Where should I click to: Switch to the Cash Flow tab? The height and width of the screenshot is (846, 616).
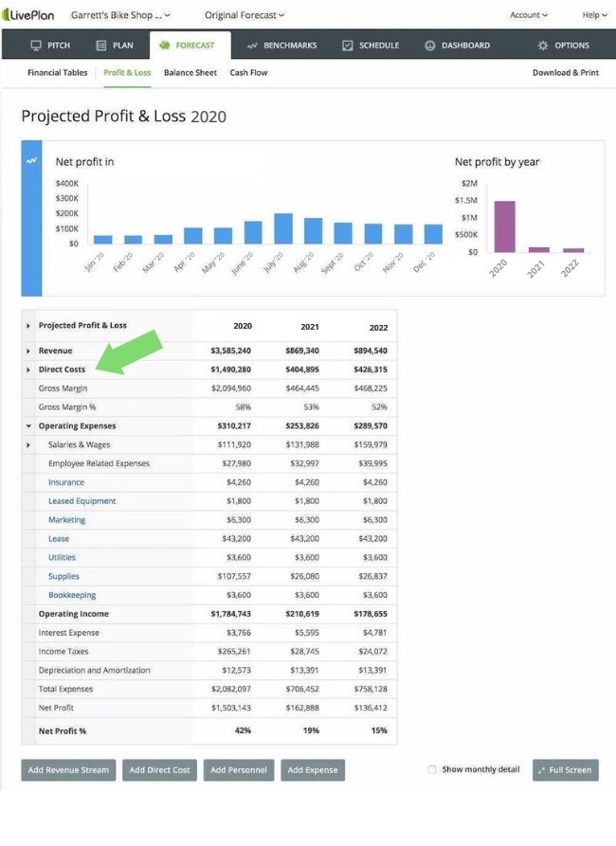(248, 73)
